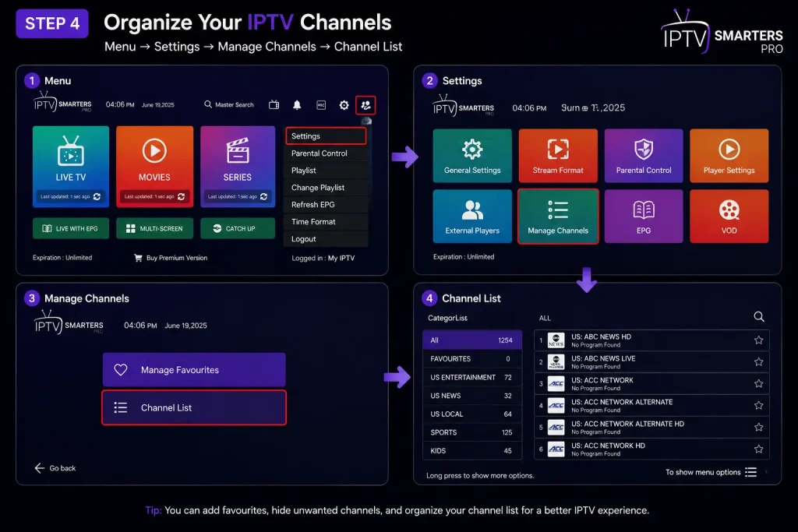798x532 pixels.
Task: Select Parental Control in dropdown menu
Action: coord(326,153)
